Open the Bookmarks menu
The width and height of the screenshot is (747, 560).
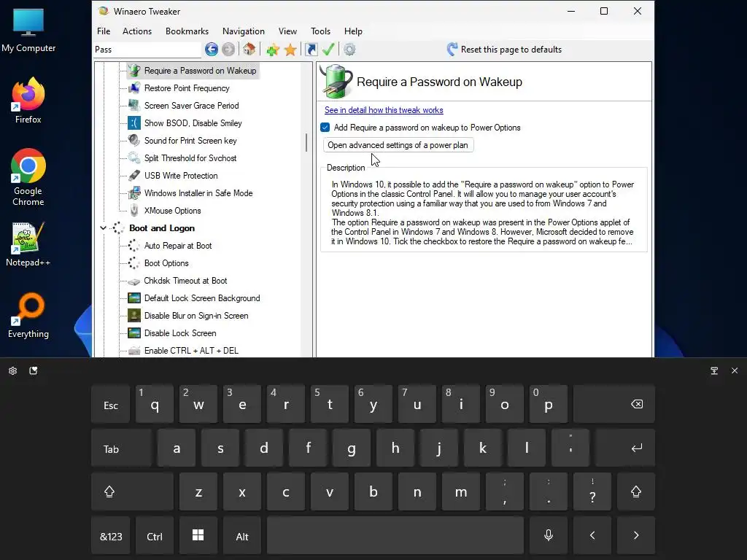coord(187,31)
